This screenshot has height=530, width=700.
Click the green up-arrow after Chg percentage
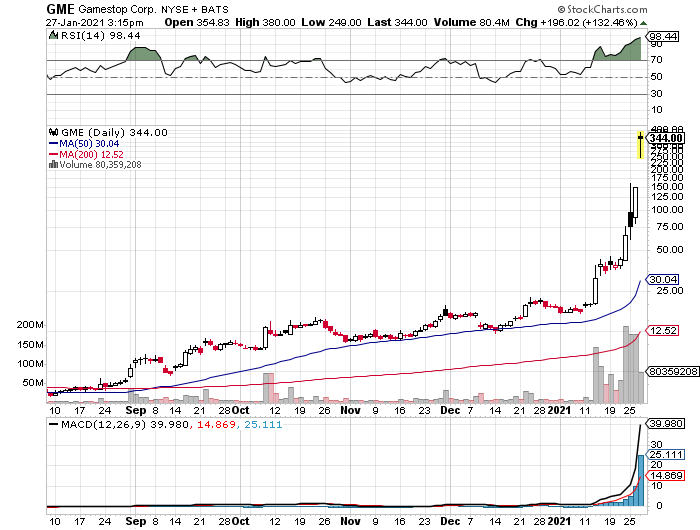point(643,23)
